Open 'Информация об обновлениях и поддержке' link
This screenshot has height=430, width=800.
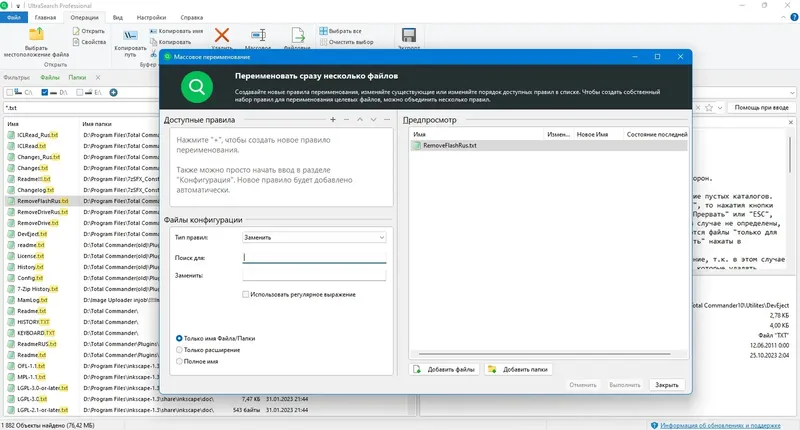[x=720, y=425]
